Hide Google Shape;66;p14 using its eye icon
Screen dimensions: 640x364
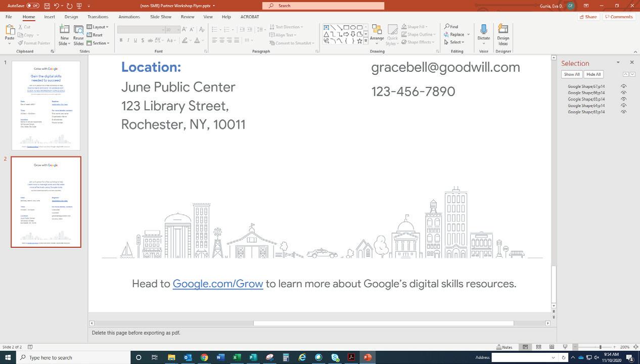623,93
